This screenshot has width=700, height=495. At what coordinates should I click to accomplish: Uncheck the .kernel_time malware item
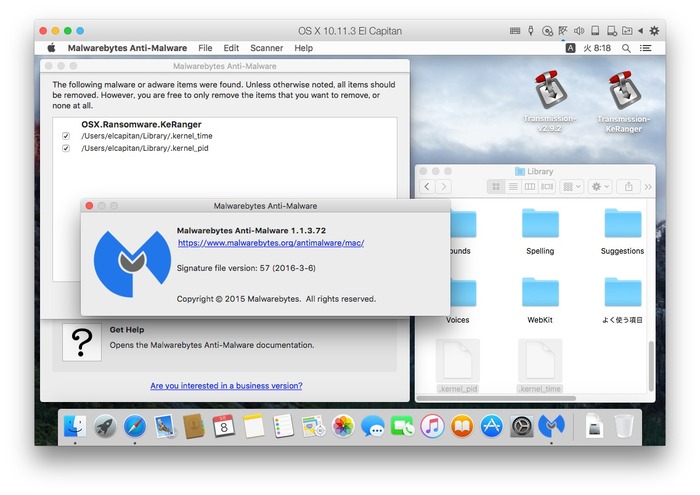pyautogui.click(x=66, y=136)
